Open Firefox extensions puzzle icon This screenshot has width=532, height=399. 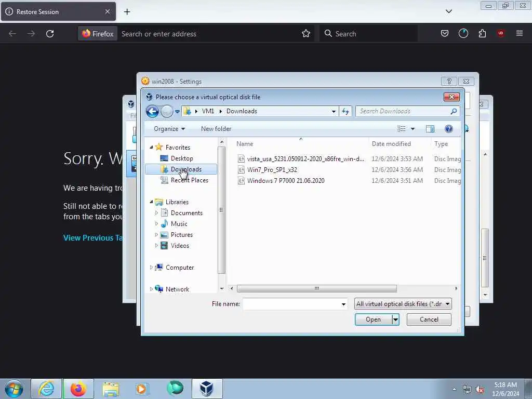pos(482,33)
